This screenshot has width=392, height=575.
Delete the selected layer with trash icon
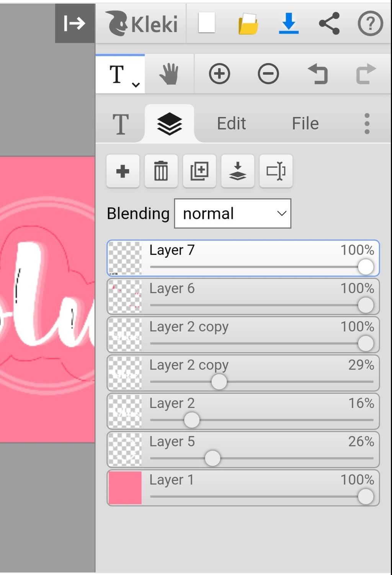161,171
